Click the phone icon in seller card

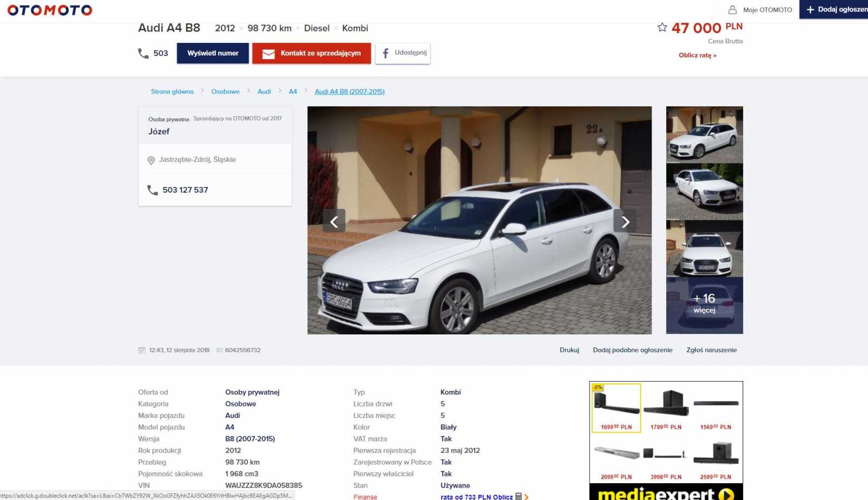pyautogui.click(x=152, y=190)
